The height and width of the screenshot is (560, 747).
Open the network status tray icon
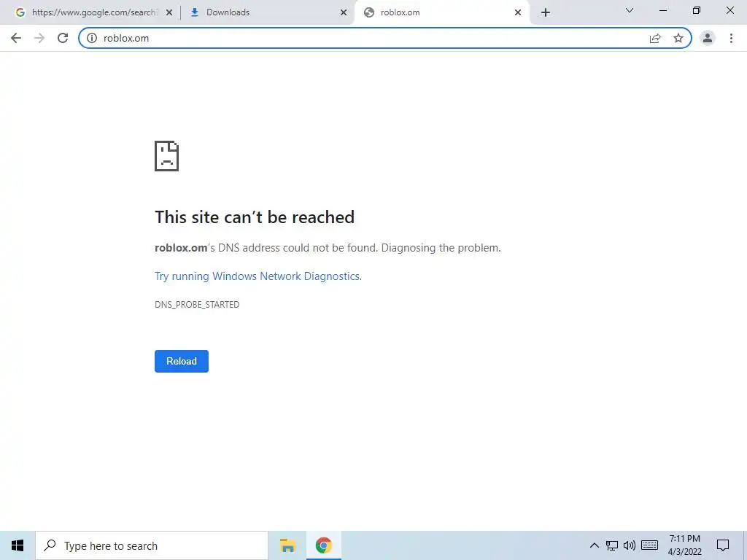pos(612,545)
